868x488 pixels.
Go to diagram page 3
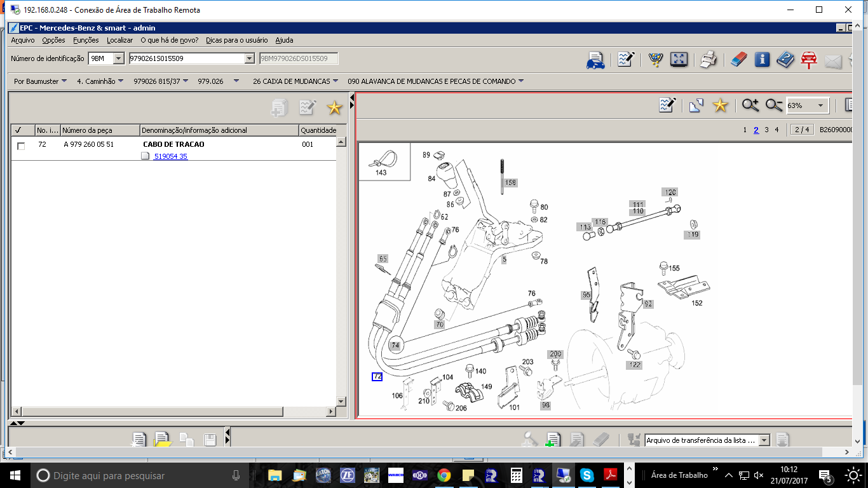pos(766,130)
